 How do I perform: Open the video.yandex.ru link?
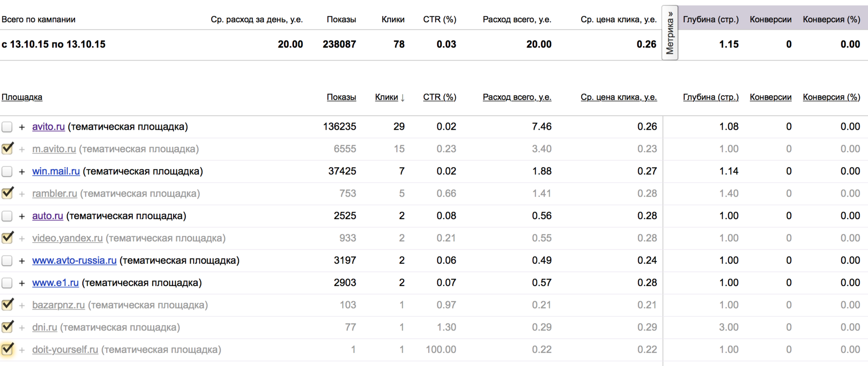click(x=67, y=238)
